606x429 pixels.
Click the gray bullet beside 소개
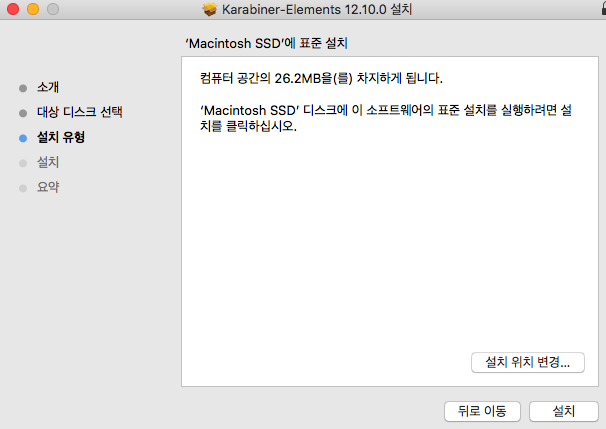click(23, 88)
